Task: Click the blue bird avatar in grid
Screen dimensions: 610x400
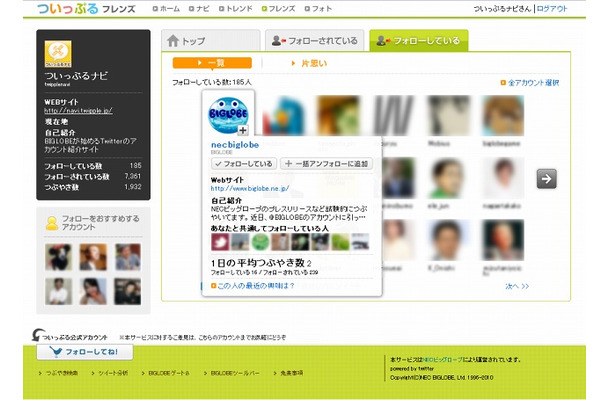Action: 284,116
